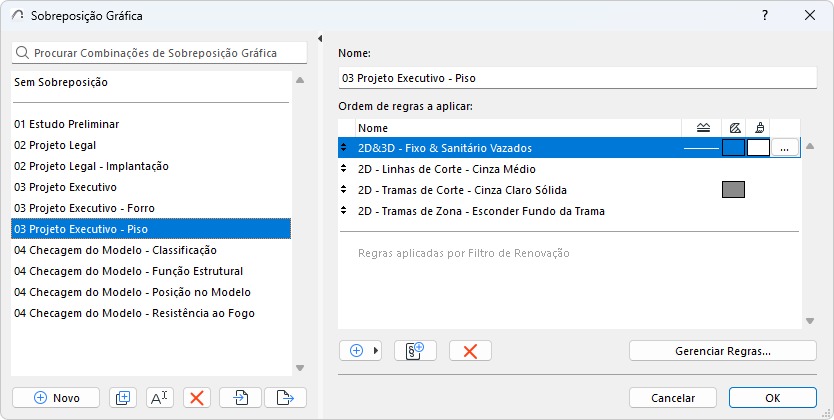Click the import combinations icon
Viewport: 834px width, 420px height.
241,397
